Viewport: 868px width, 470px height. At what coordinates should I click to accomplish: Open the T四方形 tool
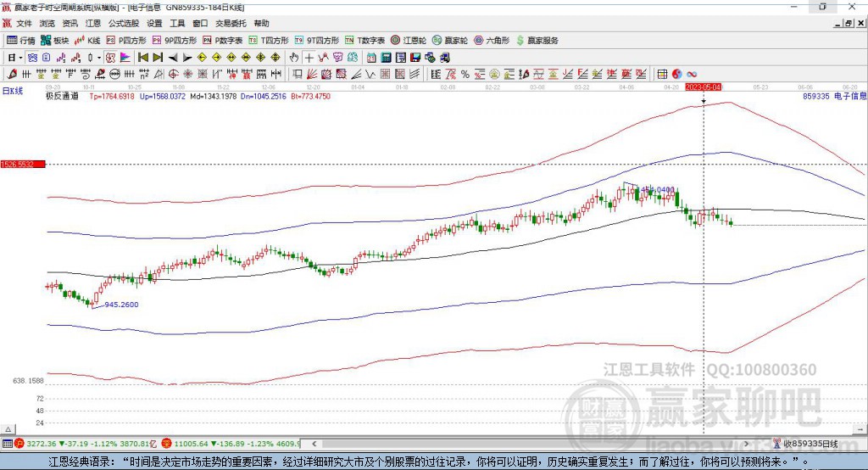pos(269,41)
